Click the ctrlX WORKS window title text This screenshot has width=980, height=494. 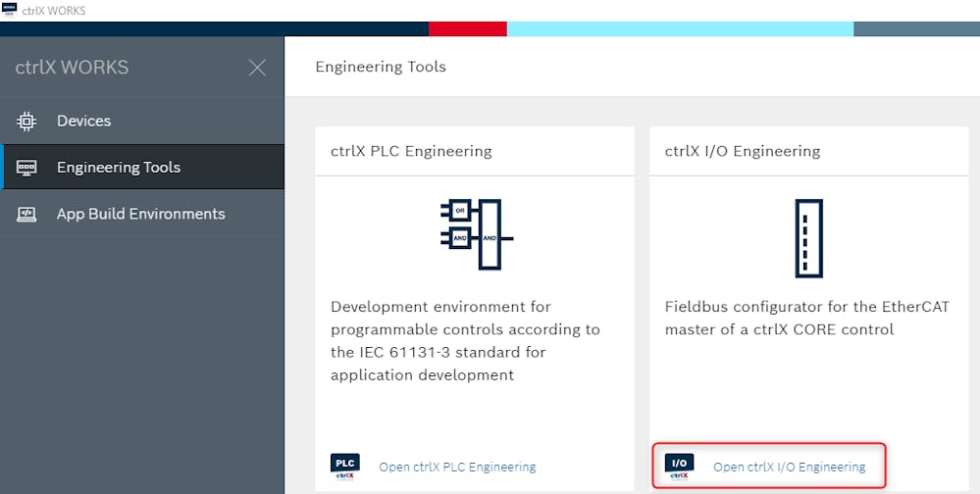point(54,11)
